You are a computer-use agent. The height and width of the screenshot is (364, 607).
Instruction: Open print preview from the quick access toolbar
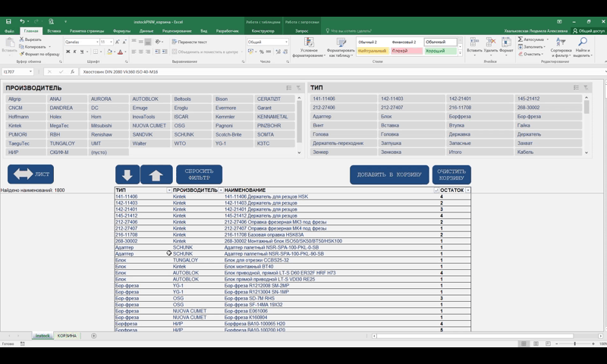pos(51,22)
